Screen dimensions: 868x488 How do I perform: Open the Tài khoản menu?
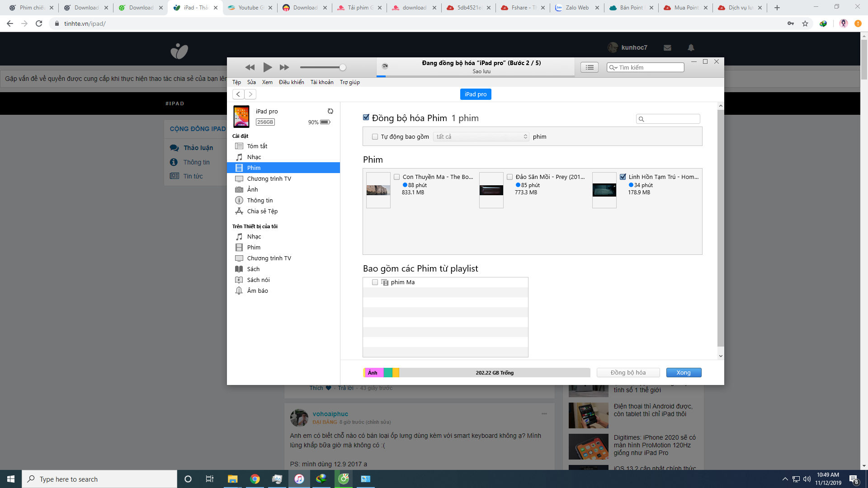(322, 82)
